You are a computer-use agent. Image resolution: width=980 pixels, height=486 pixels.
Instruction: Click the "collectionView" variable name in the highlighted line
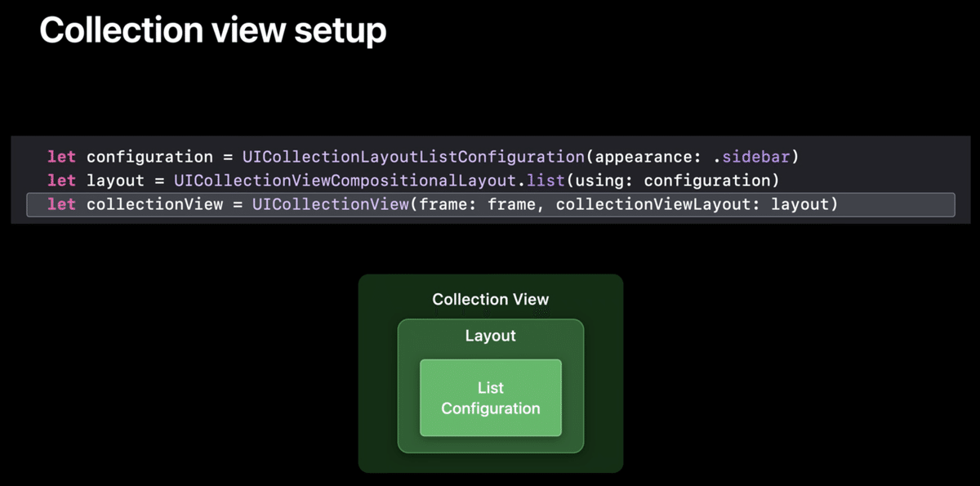point(154,204)
